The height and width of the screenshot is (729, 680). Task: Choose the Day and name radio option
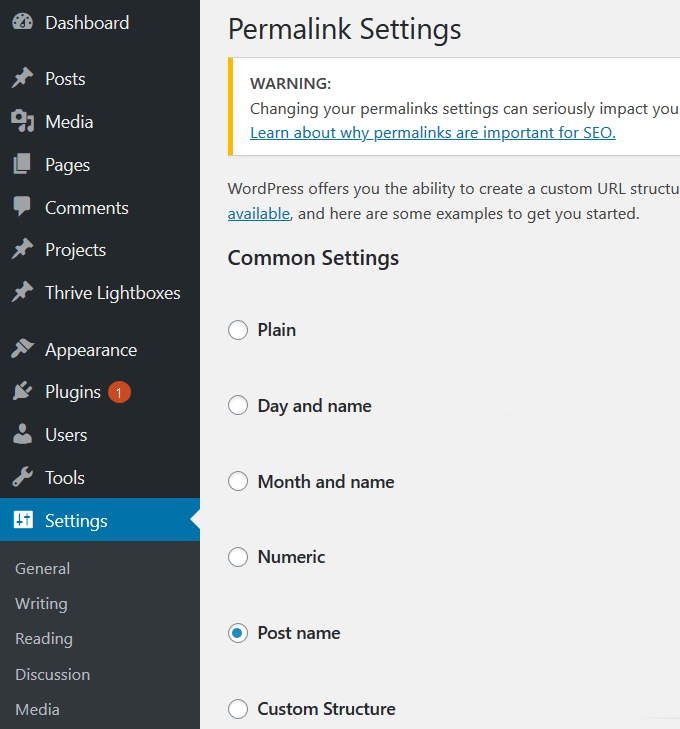pyautogui.click(x=238, y=406)
